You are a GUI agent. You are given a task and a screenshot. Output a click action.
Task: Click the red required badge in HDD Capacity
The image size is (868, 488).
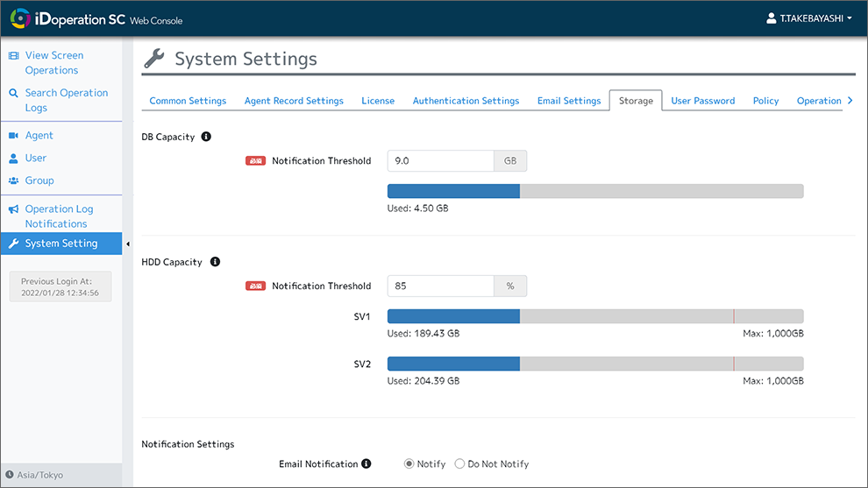point(256,286)
